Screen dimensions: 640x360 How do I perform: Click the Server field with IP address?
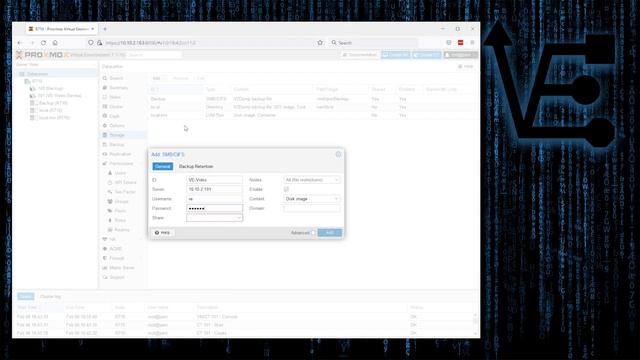[x=214, y=189]
